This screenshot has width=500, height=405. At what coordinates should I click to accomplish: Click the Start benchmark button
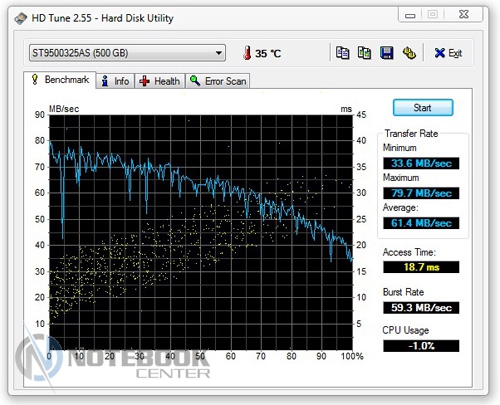click(x=423, y=108)
